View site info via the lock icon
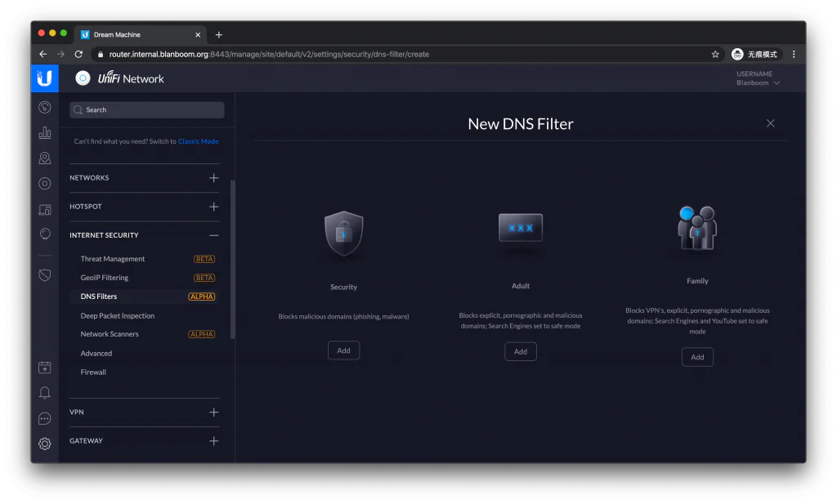The height and width of the screenshot is (504, 837). 100,55
